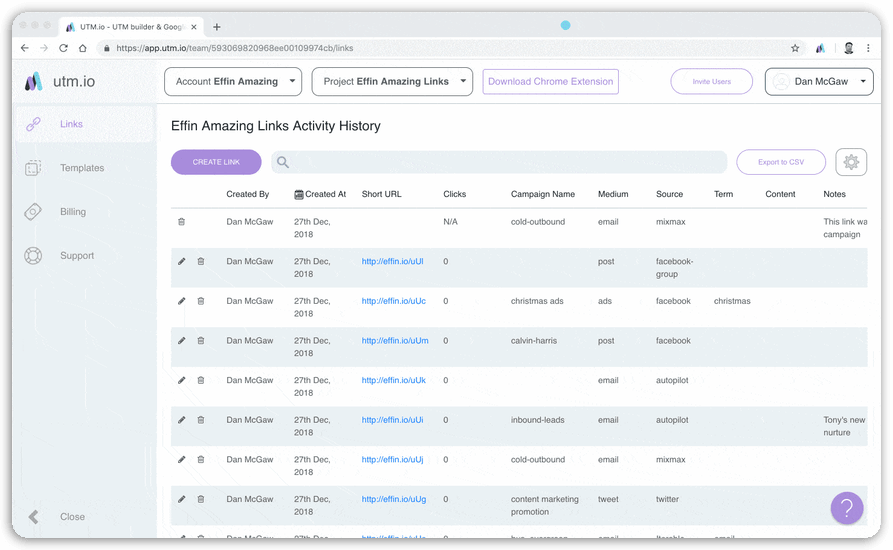Select the UTM.io browser tab
The height and width of the screenshot is (550, 893).
(x=131, y=27)
